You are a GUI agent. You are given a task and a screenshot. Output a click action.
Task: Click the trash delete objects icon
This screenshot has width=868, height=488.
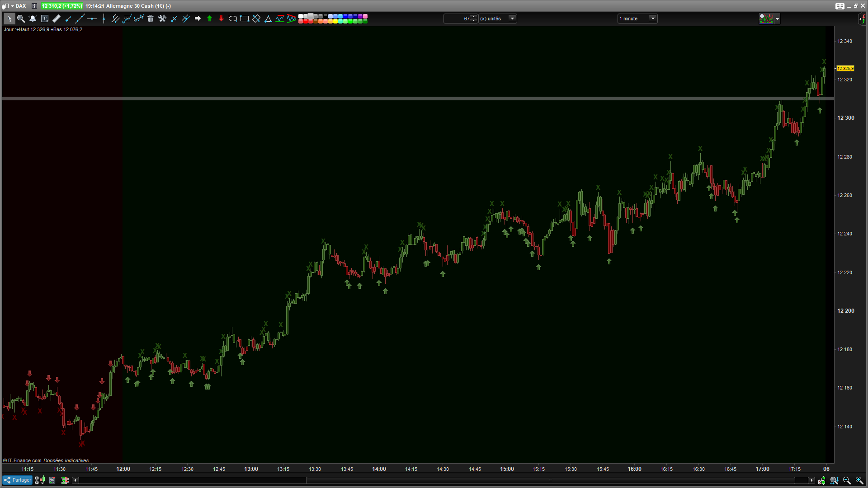point(151,19)
